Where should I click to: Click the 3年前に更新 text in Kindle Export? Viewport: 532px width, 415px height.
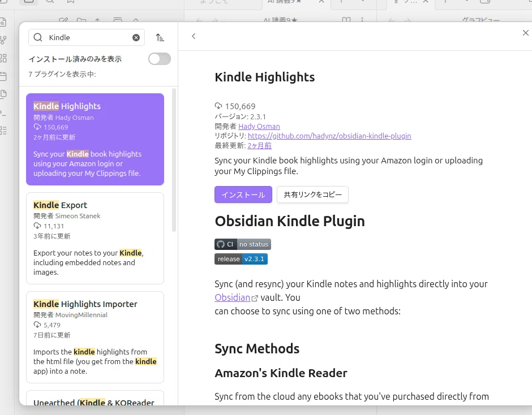(x=52, y=236)
